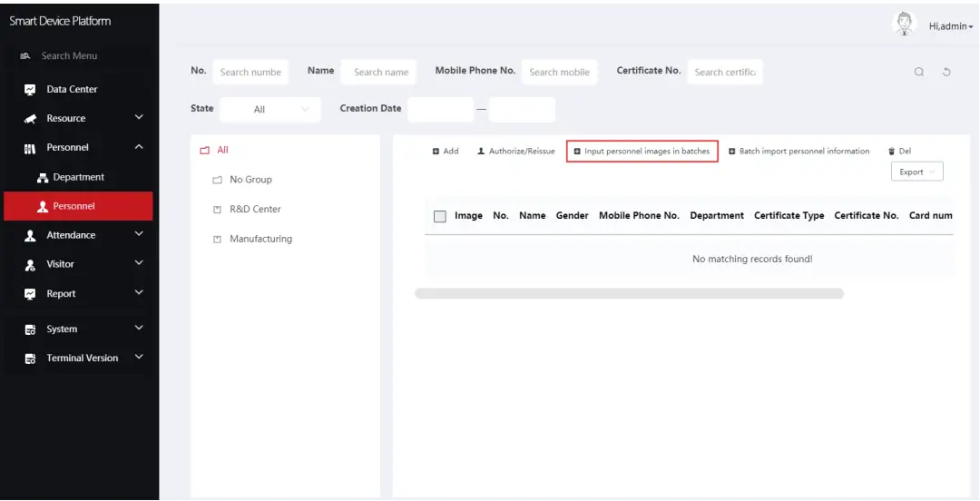Click the Resource camera icon
This screenshot has height=501, width=980.
pos(30,119)
